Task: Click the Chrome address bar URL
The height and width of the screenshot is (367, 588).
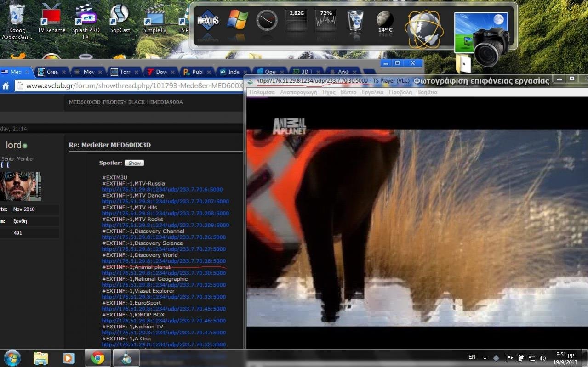Action: tap(134, 85)
